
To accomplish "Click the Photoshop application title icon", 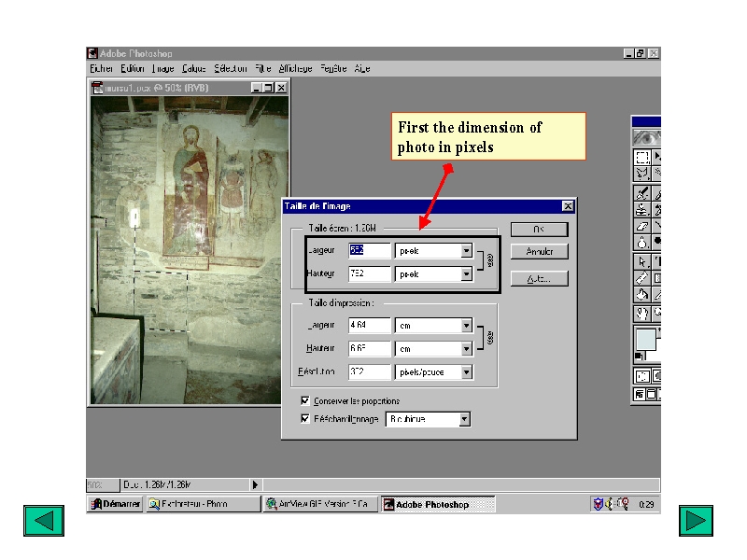I will pos(92,53).
